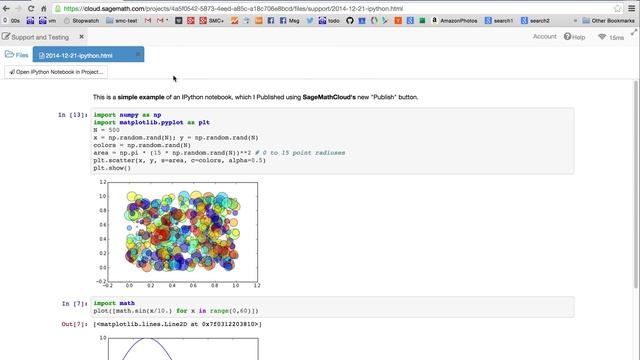Click the page vertical scrollbar
640x360 pixels.
tap(636, 184)
